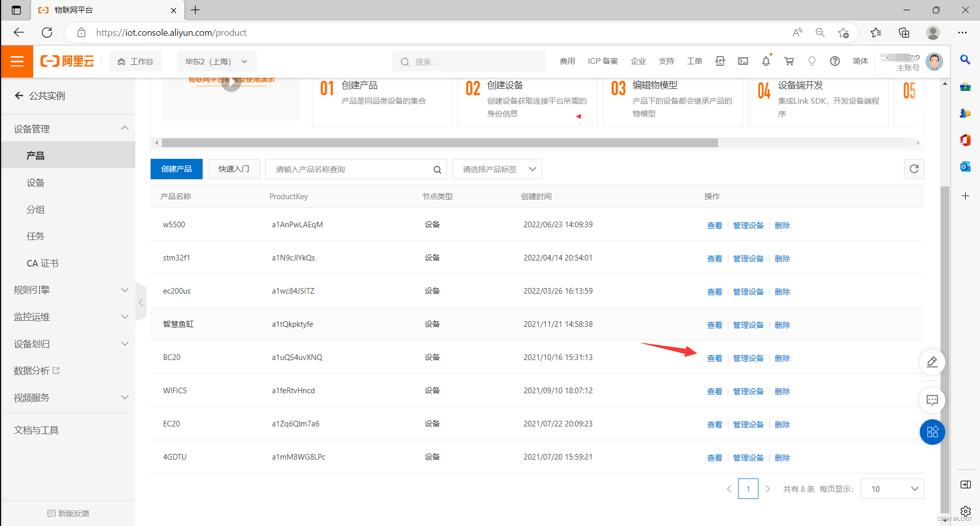Open Edge sidebar settings gear
Screen dimensions: 980x526
965,511
